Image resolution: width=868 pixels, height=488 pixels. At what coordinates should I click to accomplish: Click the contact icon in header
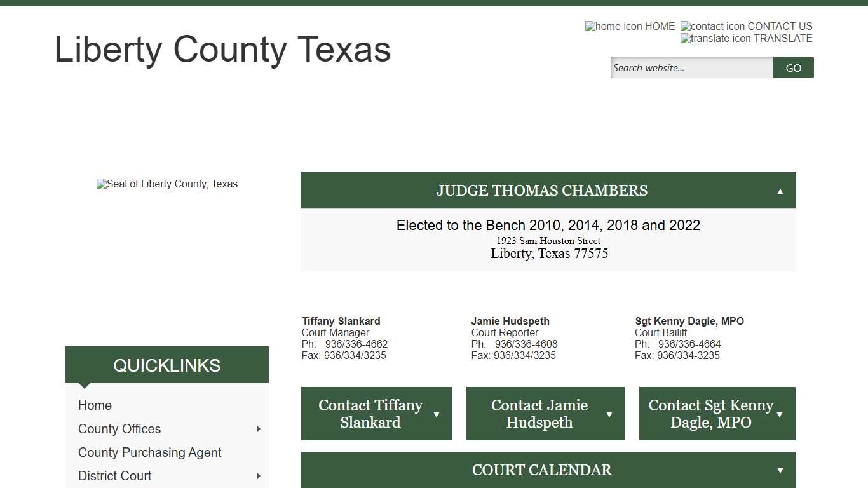712,26
